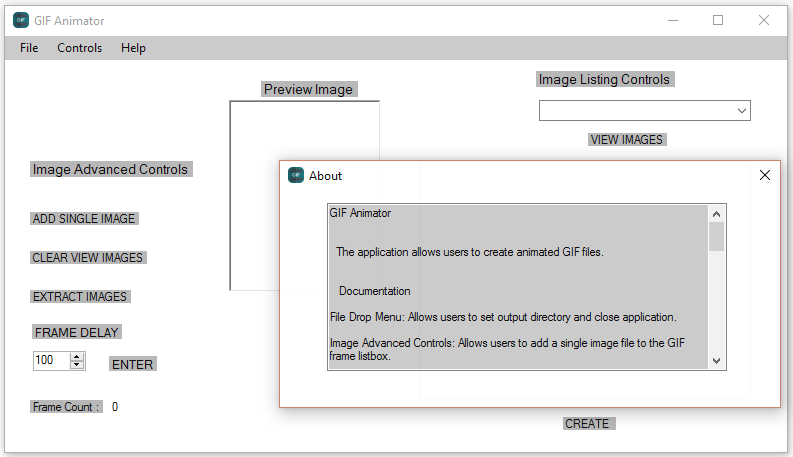Click the About text scrollbar thumb
Screen dimensions: 793x457
(x=716, y=237)
